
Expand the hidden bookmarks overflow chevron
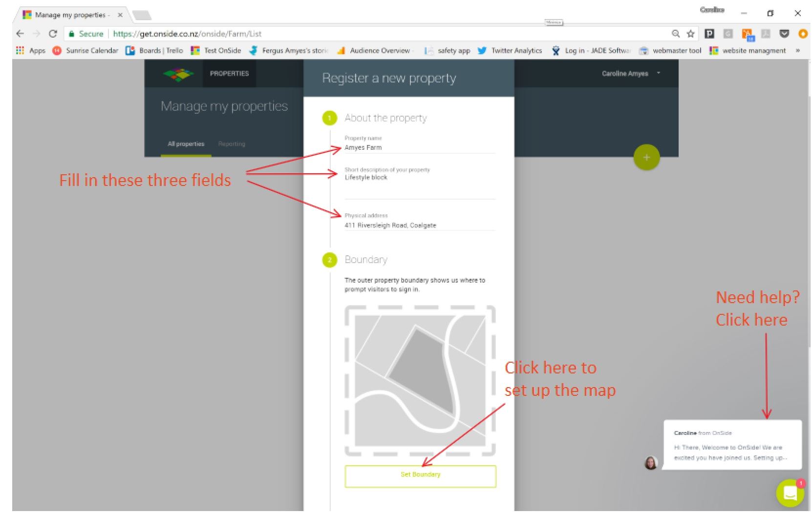tap(797, 51)
